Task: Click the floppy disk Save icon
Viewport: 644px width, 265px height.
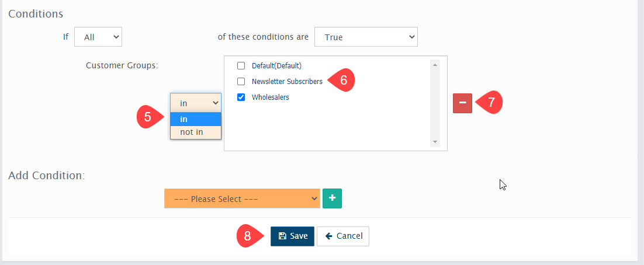Action: 282,236
